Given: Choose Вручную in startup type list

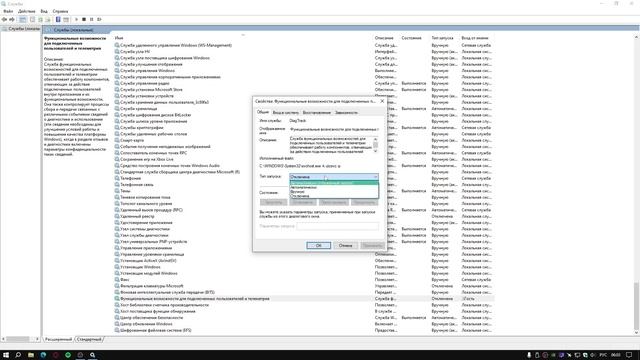Looking at the screenshot, I should (334, 191).
